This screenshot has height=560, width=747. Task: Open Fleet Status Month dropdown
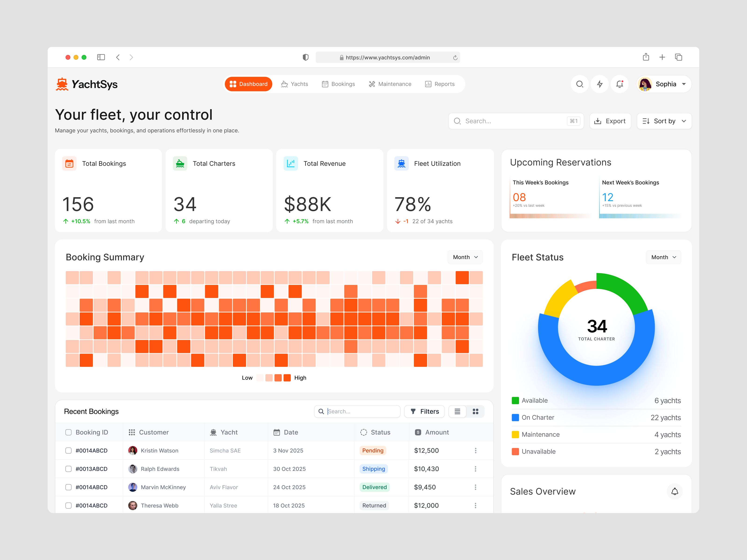tap(663, 257)
